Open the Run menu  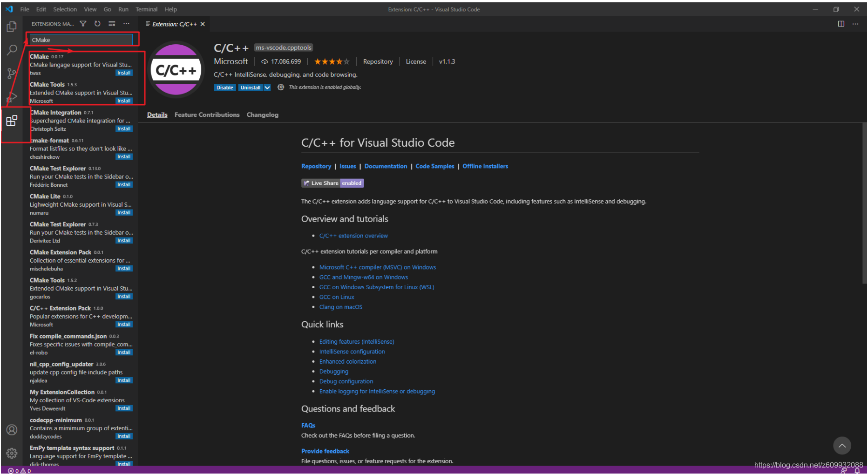tap(123, 9)
